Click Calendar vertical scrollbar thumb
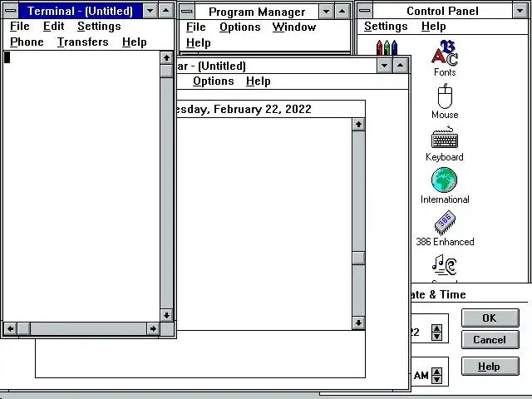Screen dimensions: 532x399 pos(358,258)
